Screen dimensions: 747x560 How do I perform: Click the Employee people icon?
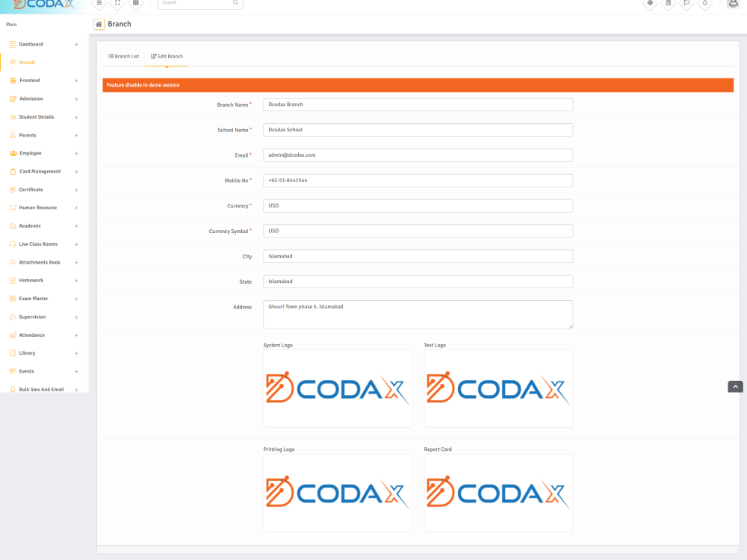pyautogui.click(x=13, y=153)
